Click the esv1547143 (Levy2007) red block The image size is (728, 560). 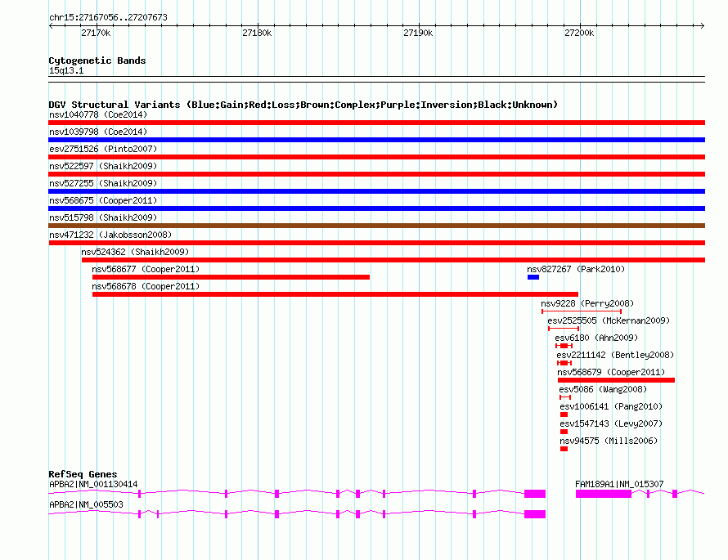tap(564, 432)
